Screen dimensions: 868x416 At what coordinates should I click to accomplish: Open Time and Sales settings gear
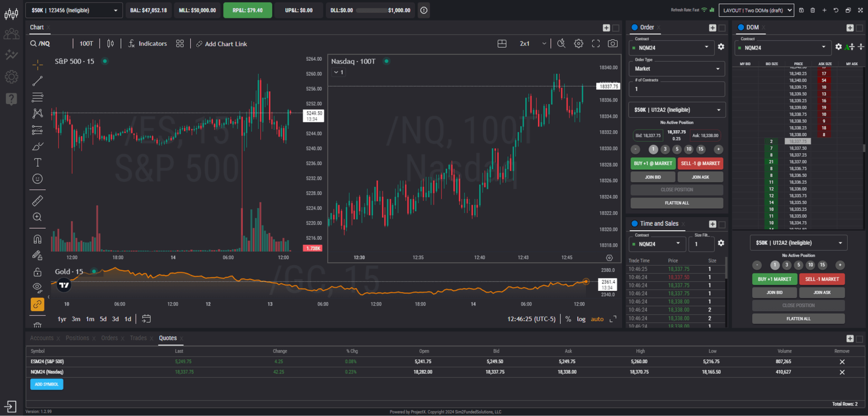[x=721, y=243]
